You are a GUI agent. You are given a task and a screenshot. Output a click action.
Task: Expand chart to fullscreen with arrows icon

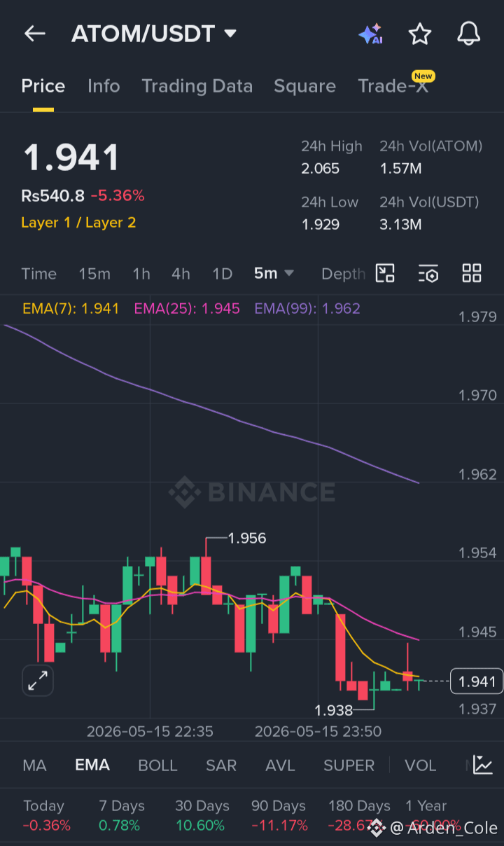pyautogui.click(x=38, y=681)
